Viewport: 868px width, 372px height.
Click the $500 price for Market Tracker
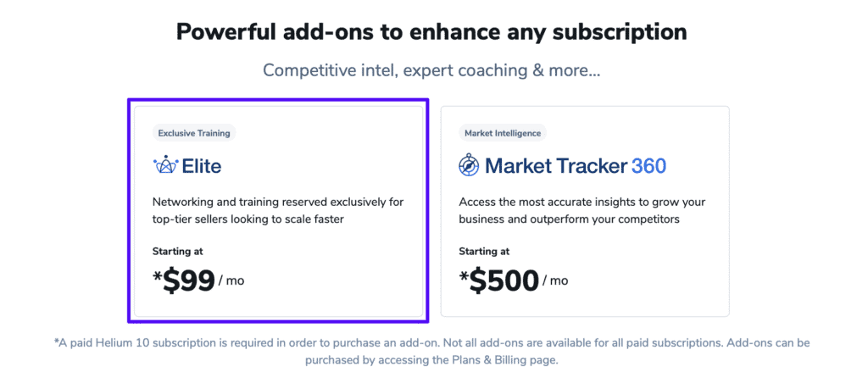tap(500, 280)
